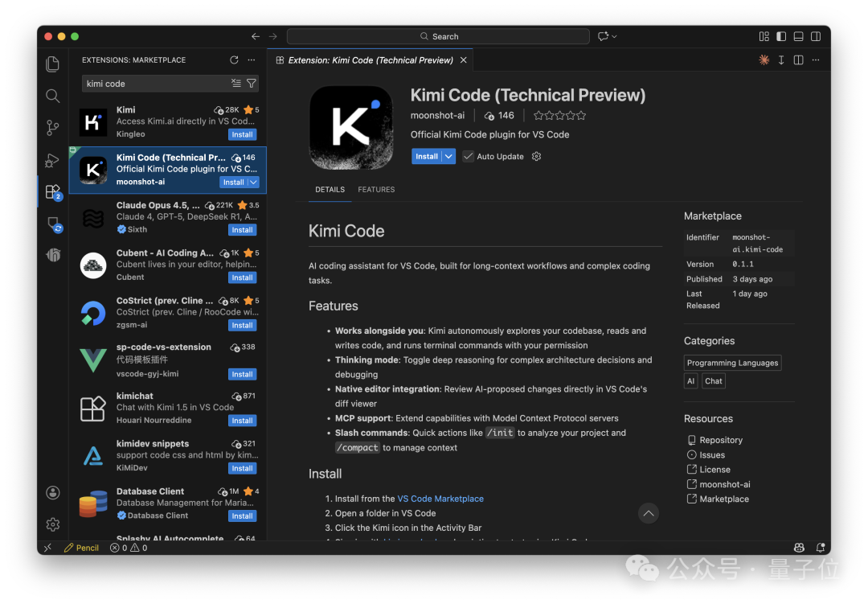Install Kimi Code from detail page
Screen dimensions: 868x604
[x=426, y=156]
